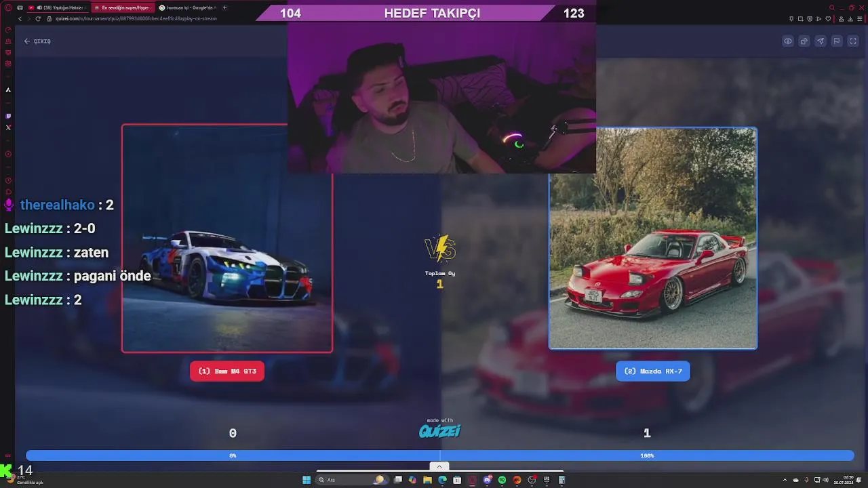Reload the page with refresh icon
868x488 pixels.
38,19
